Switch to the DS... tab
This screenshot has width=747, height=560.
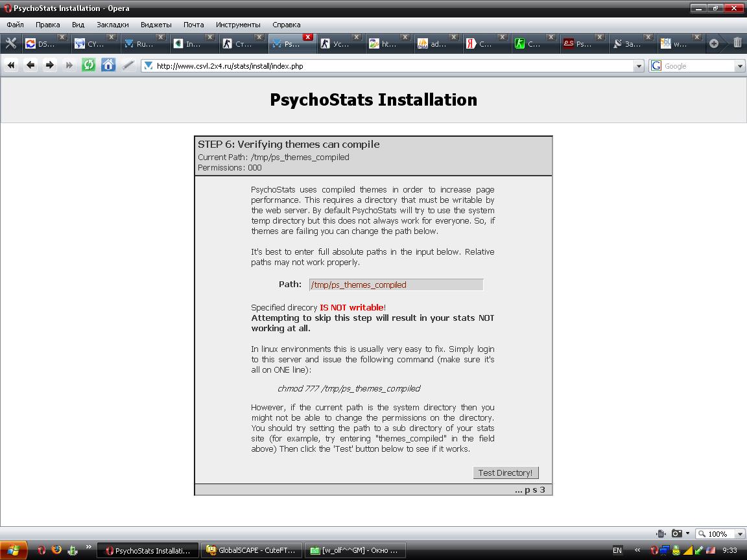pos(46,44)
